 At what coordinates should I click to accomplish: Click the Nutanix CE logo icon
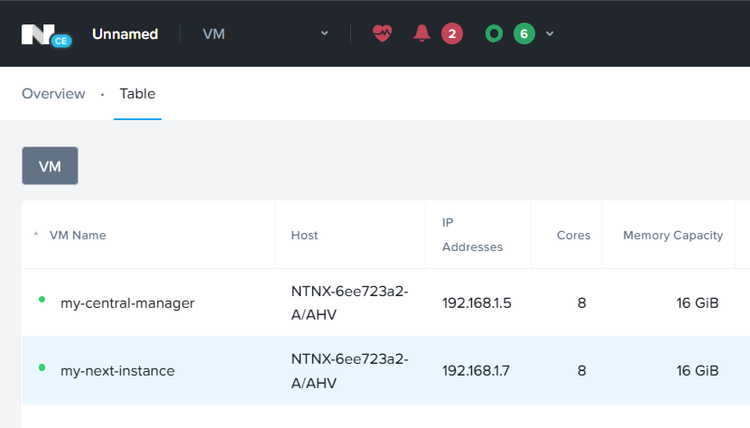(41, 34)
